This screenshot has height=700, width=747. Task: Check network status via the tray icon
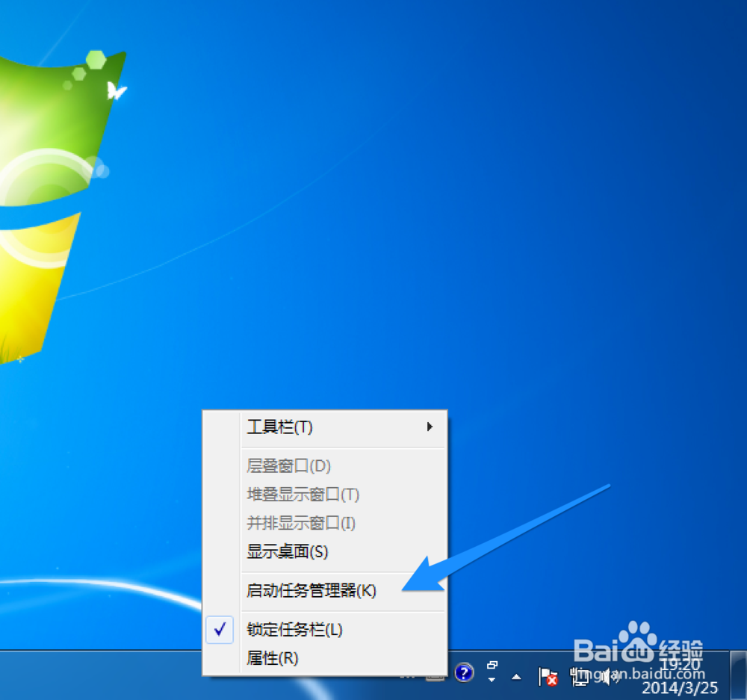(x=580, y=676)
